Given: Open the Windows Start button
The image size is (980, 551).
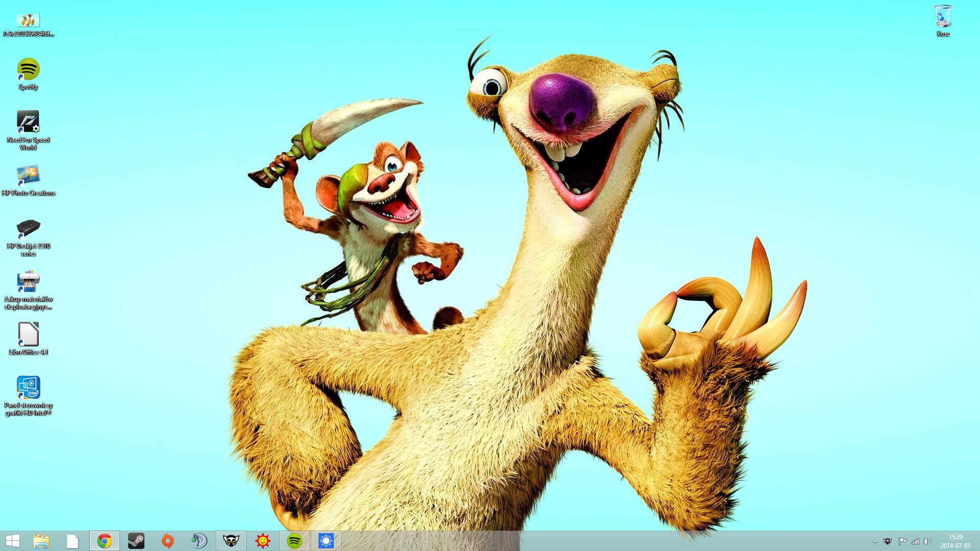Looking at the screenshot, I should pyautogui.click(x=13, y=541).
